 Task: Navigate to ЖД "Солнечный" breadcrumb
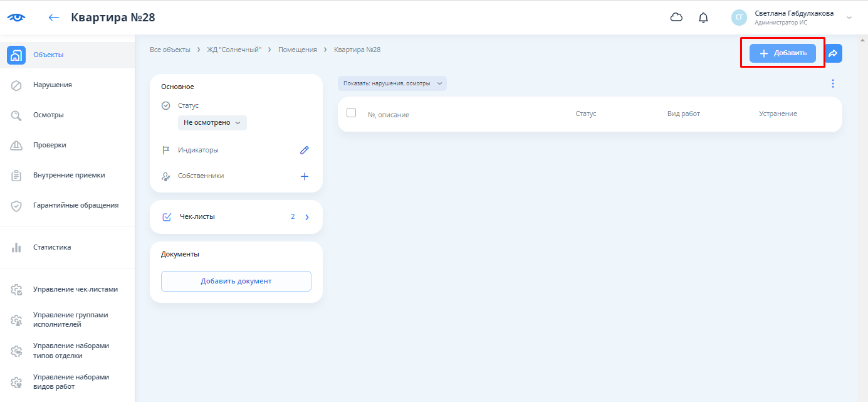pyautogui.click(x=234, y=50)
